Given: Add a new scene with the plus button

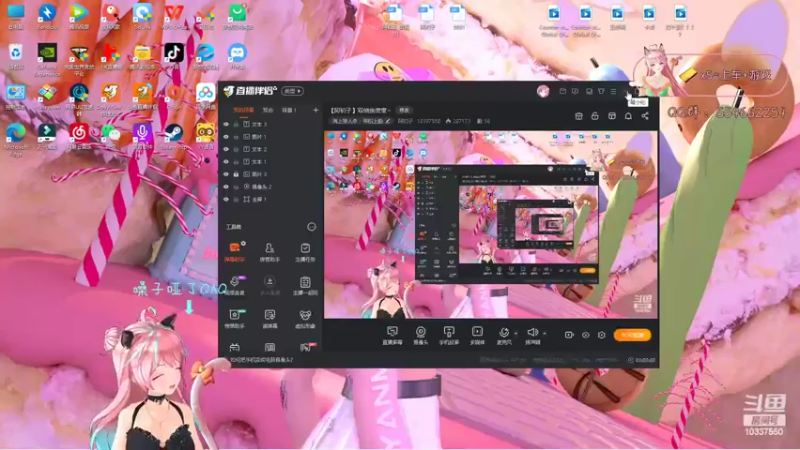Looking at the screenshot, I should pos(315,110).
